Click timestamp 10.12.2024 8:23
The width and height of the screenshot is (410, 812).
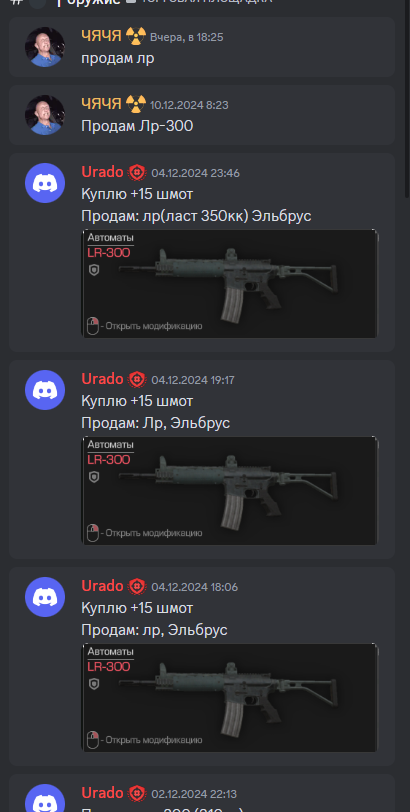189,105
